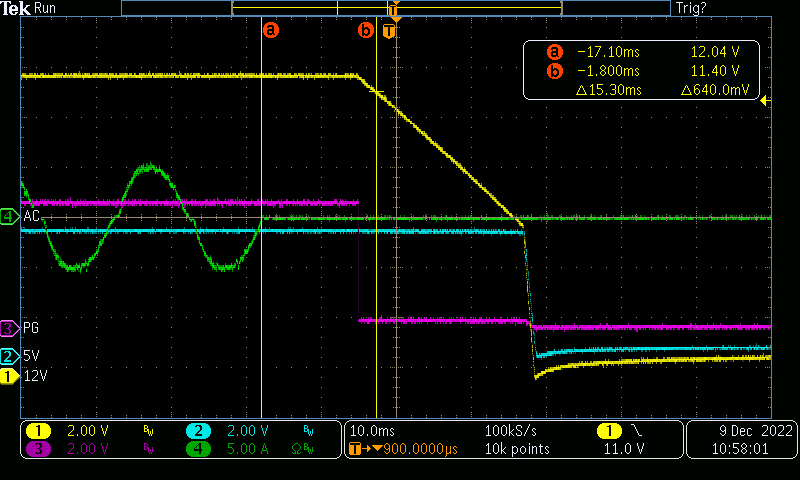Click trigger source channel 1 badge
The height and width of the screenshot is (480, 800).
pyautogui.click(x=609, y=431)
